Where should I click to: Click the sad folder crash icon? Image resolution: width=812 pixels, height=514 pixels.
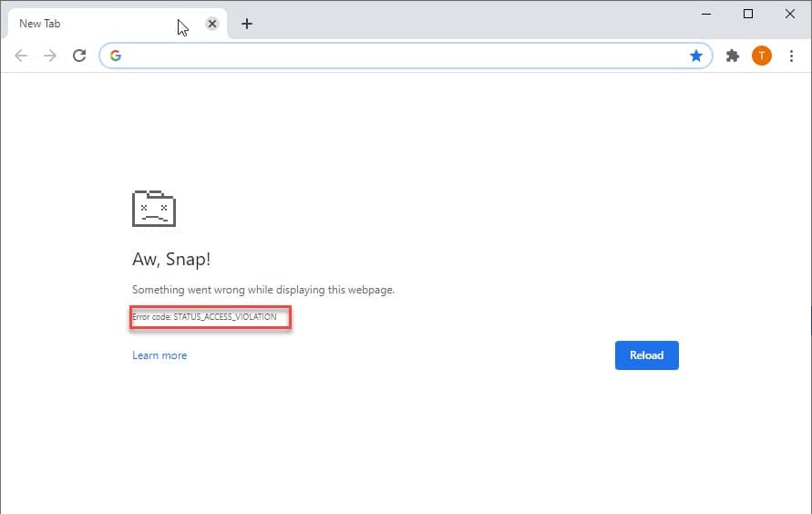(154, 209)
